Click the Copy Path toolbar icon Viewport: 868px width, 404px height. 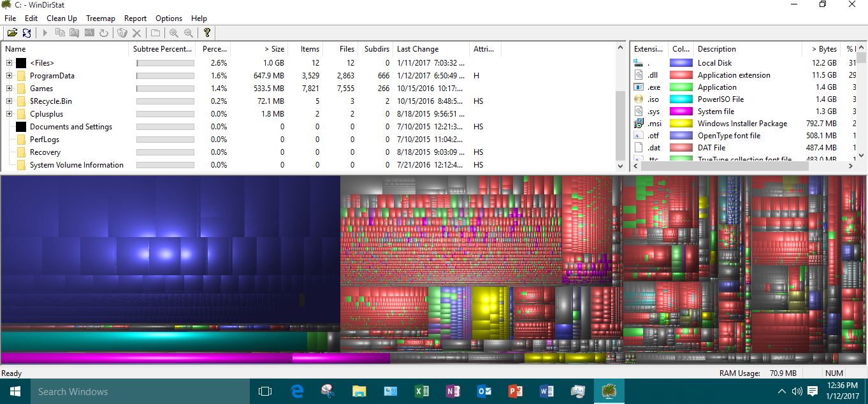tap(60, 32)
